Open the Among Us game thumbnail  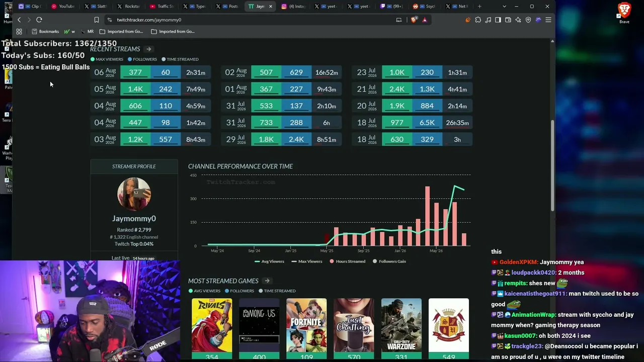[259, 325]
